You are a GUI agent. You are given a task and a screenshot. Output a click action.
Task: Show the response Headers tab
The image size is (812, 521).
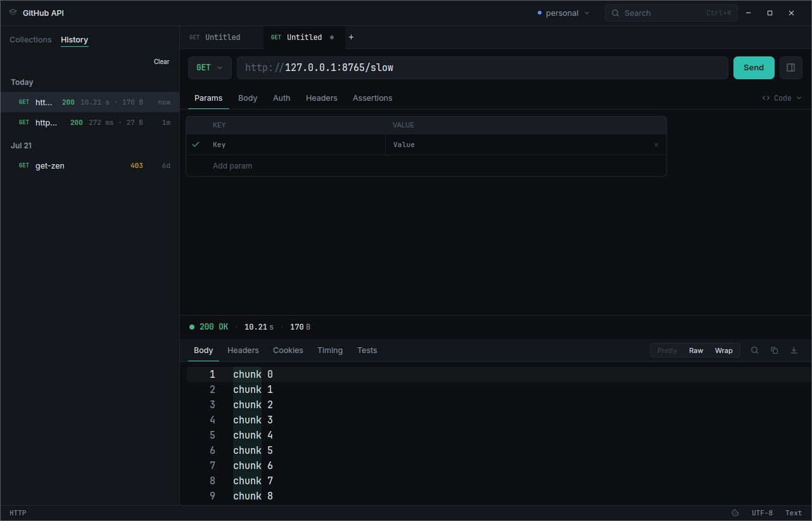[x=243, y=351]
